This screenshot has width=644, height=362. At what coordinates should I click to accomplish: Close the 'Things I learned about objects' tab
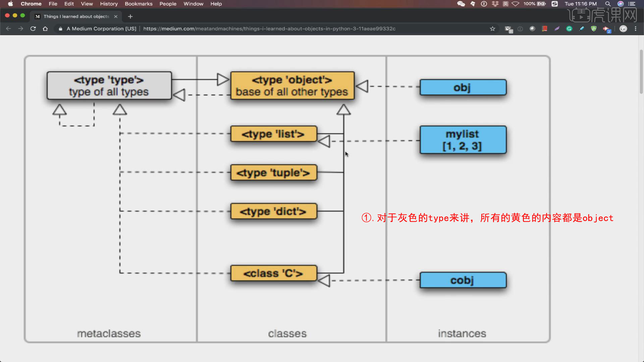116,16
